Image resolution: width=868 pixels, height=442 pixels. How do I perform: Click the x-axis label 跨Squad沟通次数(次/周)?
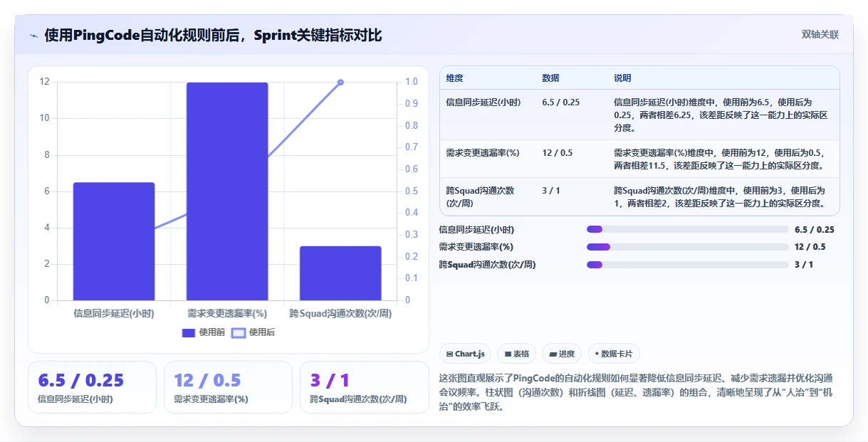point(340,313)
